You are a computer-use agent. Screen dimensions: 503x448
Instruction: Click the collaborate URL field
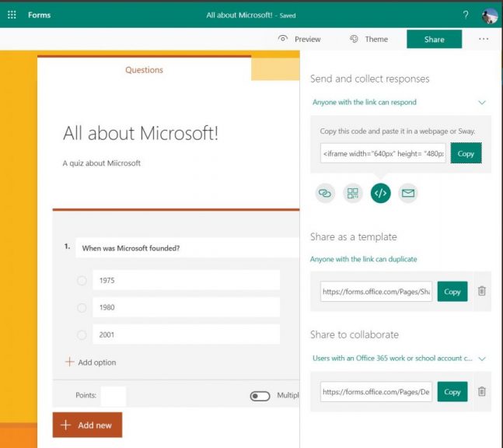point(376,392)
